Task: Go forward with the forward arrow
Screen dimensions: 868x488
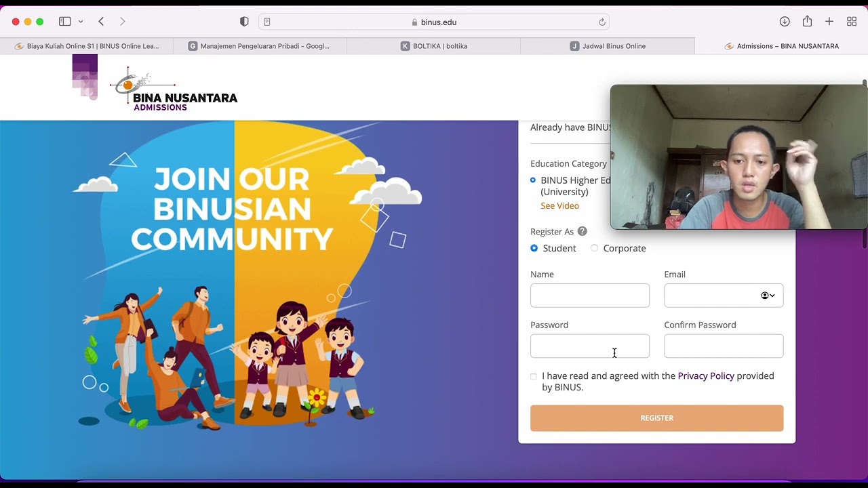Action: pos(123,22)
